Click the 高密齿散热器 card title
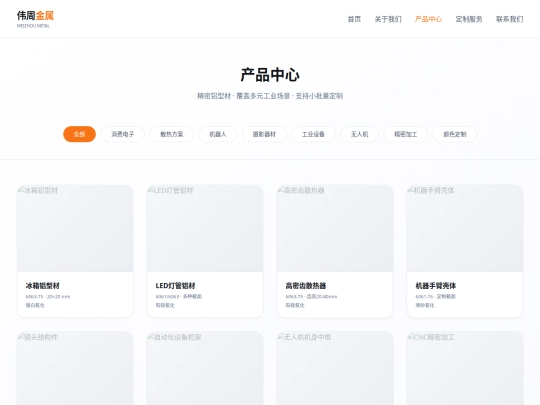Image resolution: width=540 pixels, height=405 pixels. click(305, 285)
